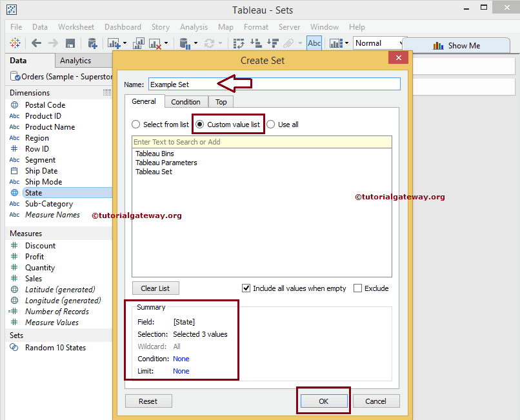
Task: Click the Swap rows and columns icon
Action: (239, 43)
